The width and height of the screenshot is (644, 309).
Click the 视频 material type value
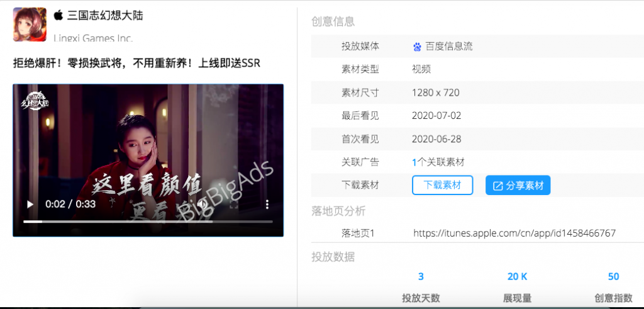421,69
